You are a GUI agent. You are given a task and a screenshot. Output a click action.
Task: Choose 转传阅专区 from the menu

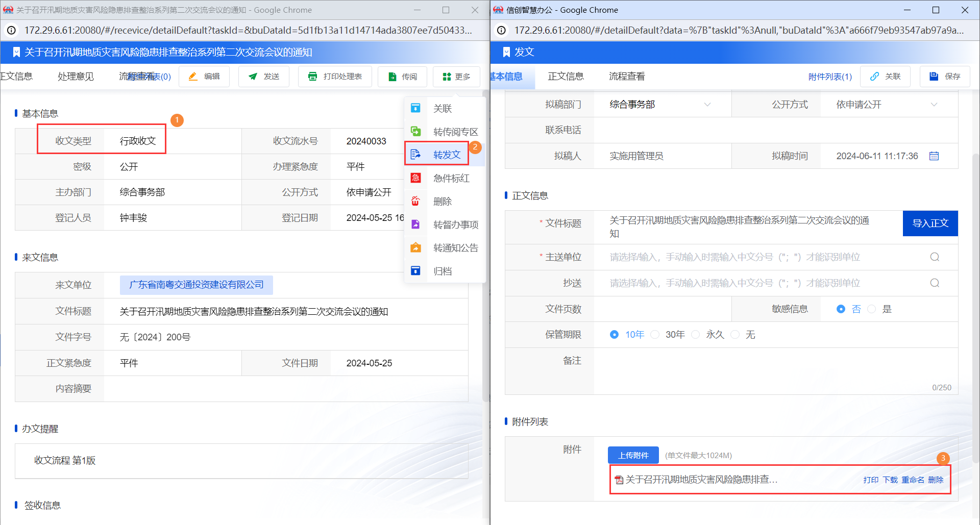(x=444, y=132)
